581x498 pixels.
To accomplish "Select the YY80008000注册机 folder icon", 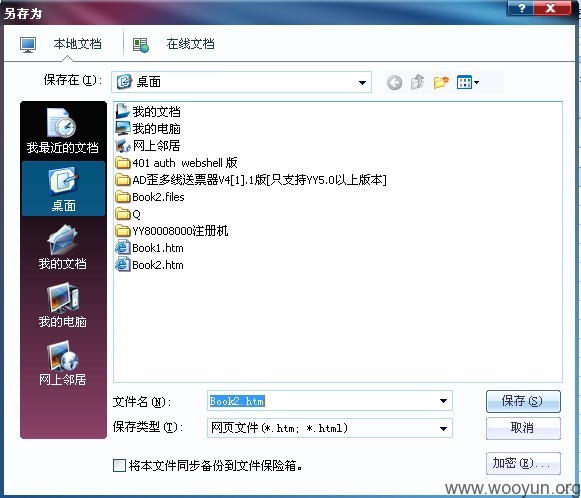I will pos(123,231).
